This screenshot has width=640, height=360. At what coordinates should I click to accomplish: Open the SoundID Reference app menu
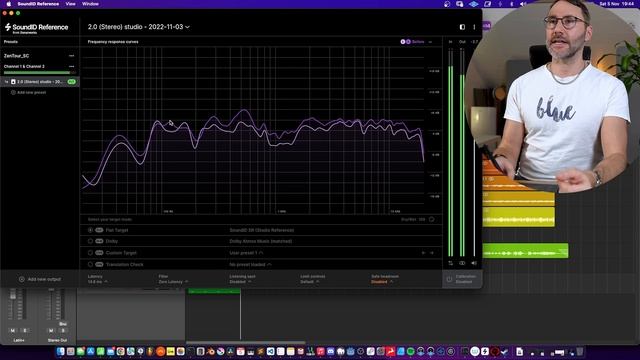click(x=38, y=4)
